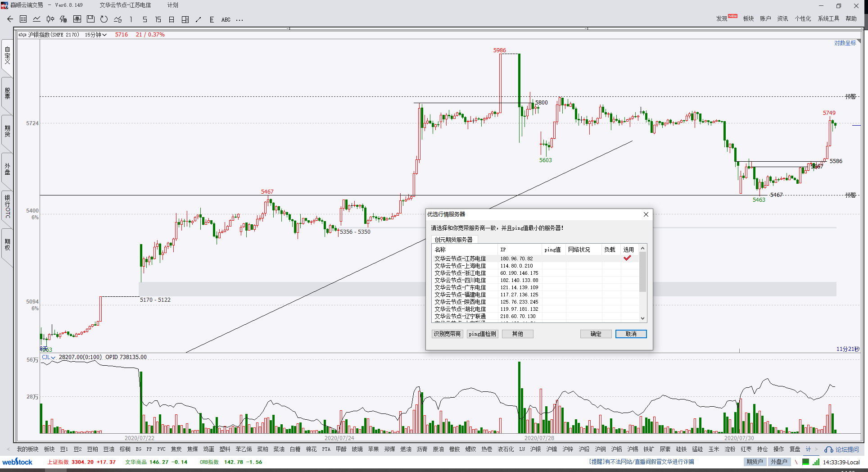Close the 优选行情服务器 dialog
This screenshot has height=472, width=868.
click(x=646, y=214)
